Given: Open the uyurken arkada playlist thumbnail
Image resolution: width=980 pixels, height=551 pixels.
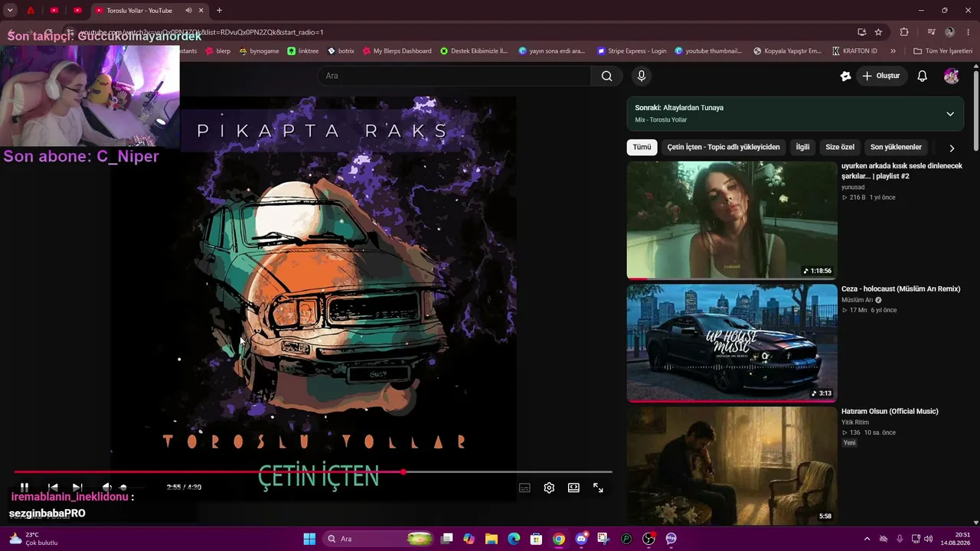Looking at the screenshot, I should [732, 220].
